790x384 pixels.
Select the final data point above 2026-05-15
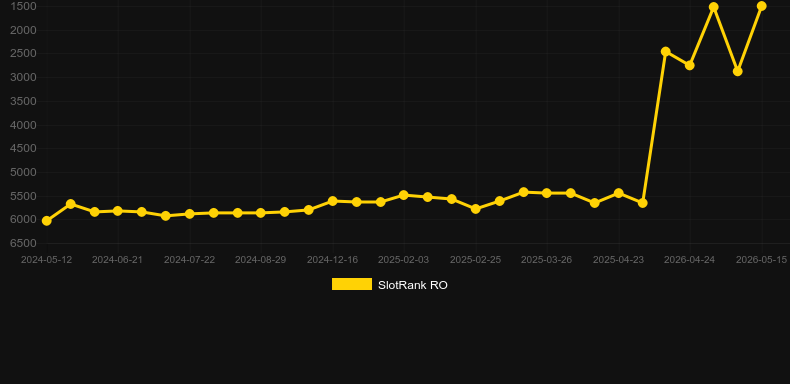(x=762, y=6)
